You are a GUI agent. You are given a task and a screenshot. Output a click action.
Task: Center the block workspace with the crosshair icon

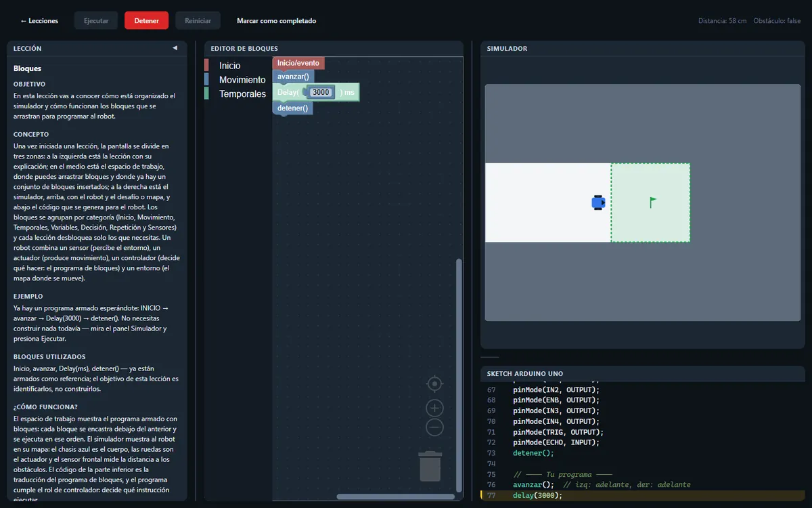pos(434,384)
